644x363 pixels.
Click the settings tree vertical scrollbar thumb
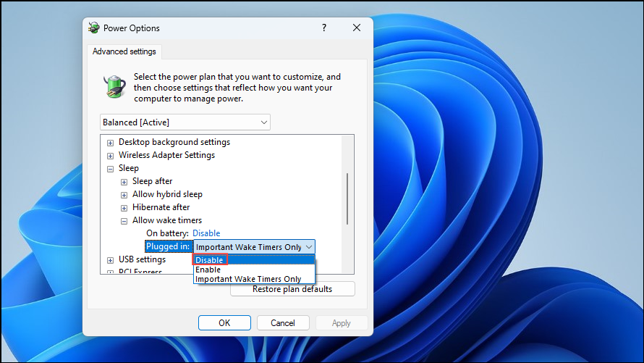347,199
